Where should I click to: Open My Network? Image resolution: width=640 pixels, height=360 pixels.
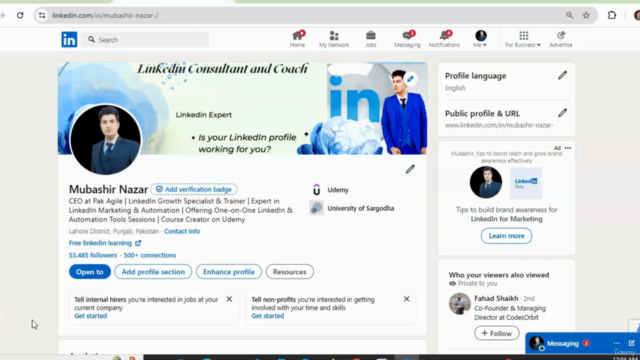coord(334,39)
